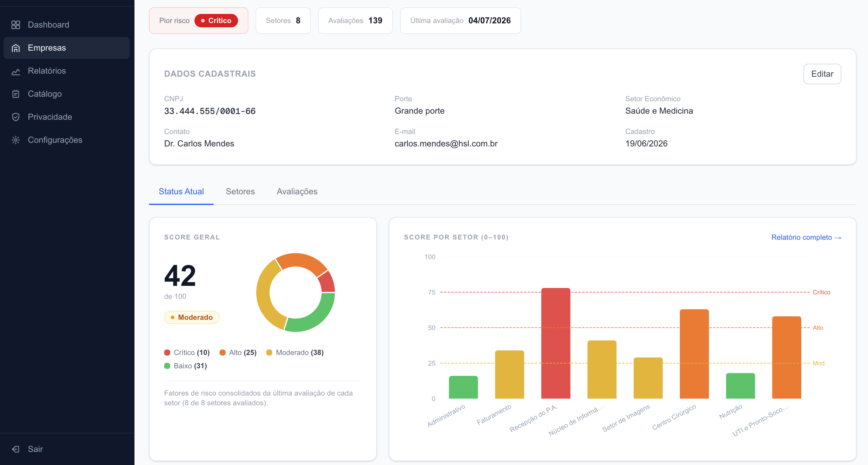Click the Faturamento bar in the chart

click(x=509, y=374)
